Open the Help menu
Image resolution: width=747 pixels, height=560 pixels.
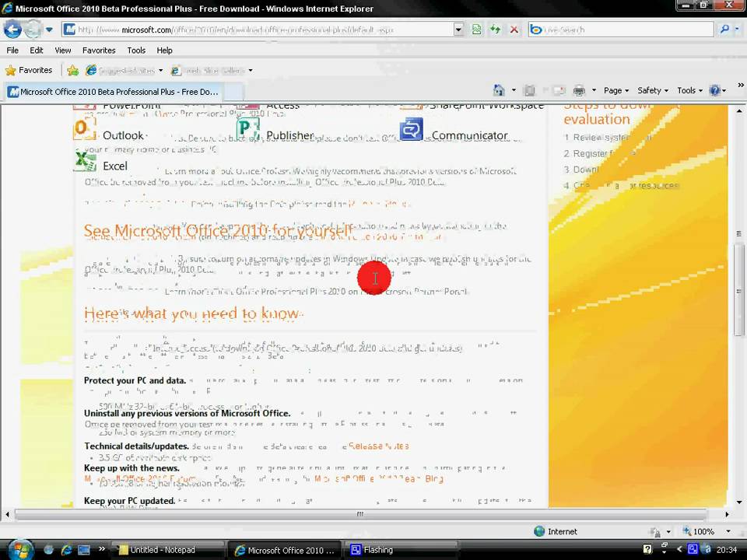(164, 50)
